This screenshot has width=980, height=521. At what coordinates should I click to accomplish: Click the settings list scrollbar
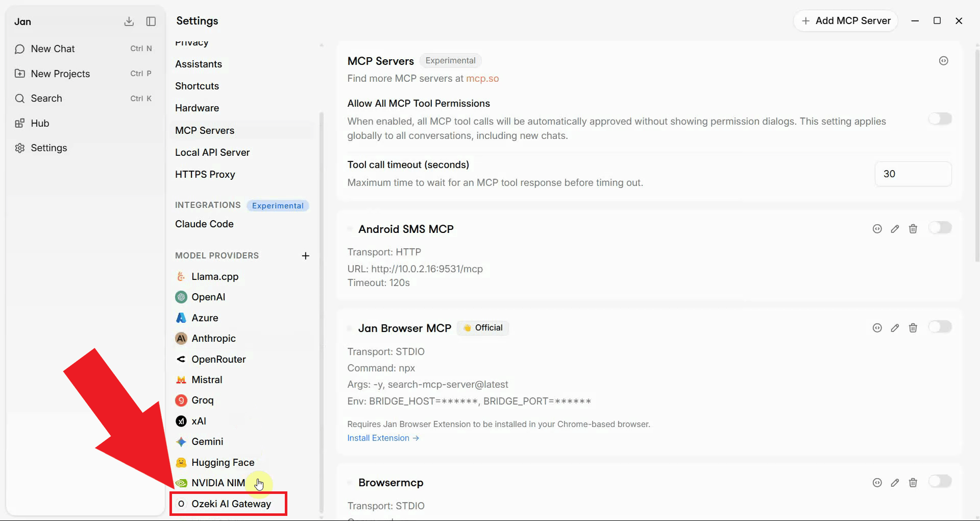tap(321, 312)
